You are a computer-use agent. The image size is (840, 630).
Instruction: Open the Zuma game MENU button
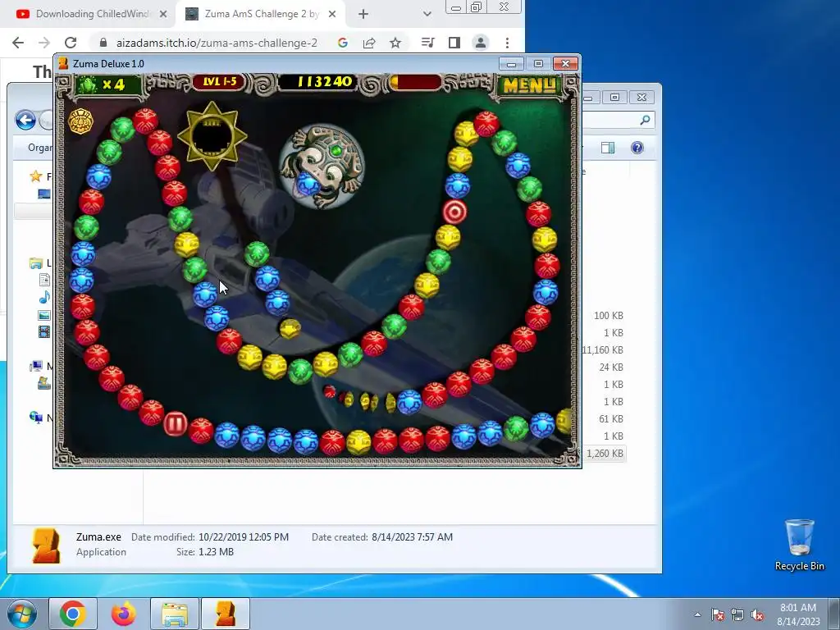(x=529, y=85)
